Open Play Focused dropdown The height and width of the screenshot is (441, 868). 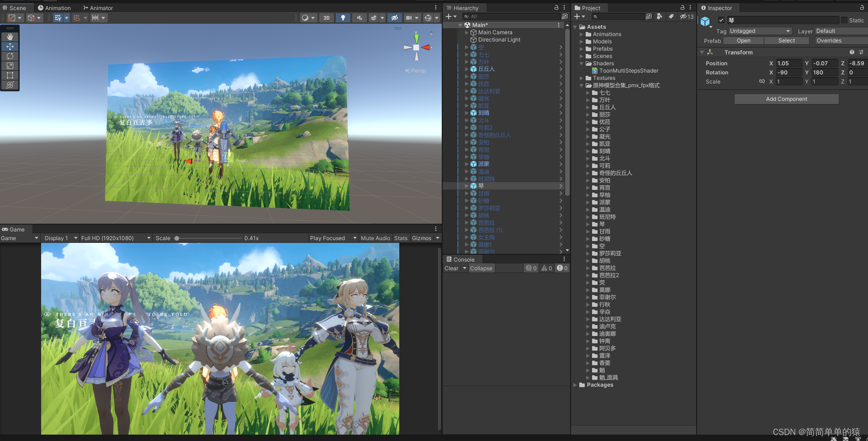coord(333,238)
